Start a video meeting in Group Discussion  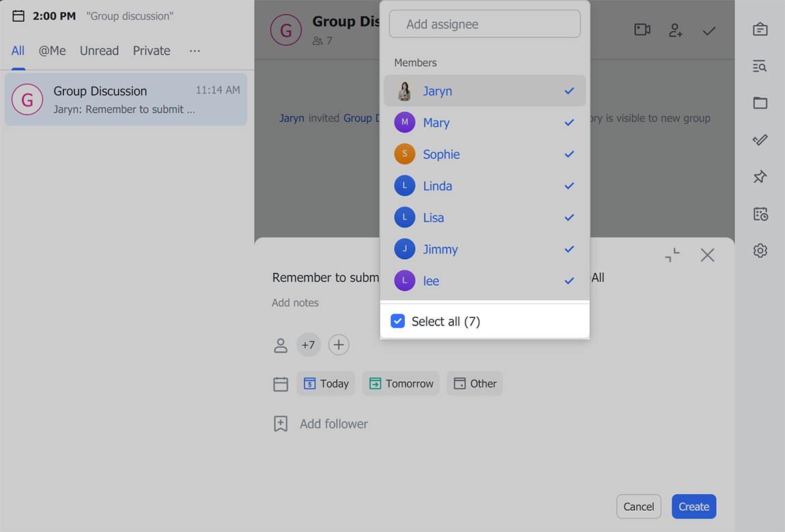(x=642, y=30)
